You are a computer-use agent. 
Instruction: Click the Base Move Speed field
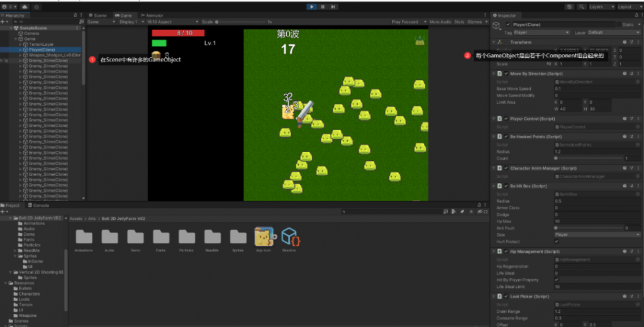click(597, 89)
